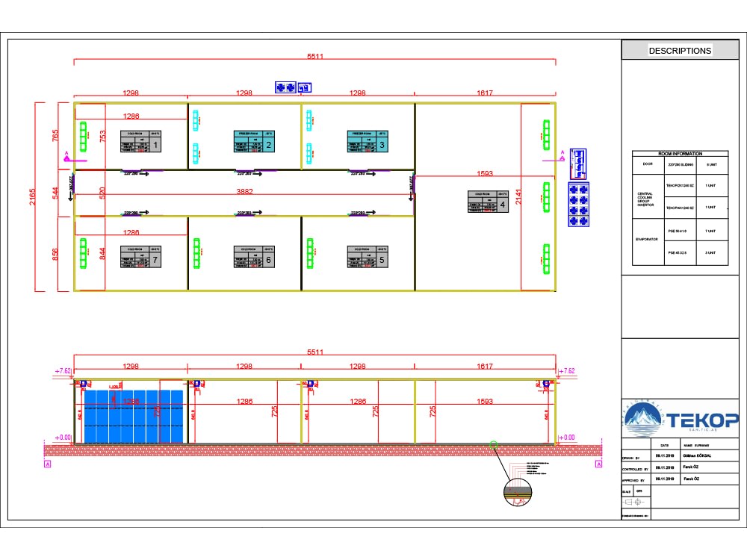Select the PSE 50.41.6 evaporator model cell
Image resolution: width=747 pixels, height=560 pixels.
(680, 231)
